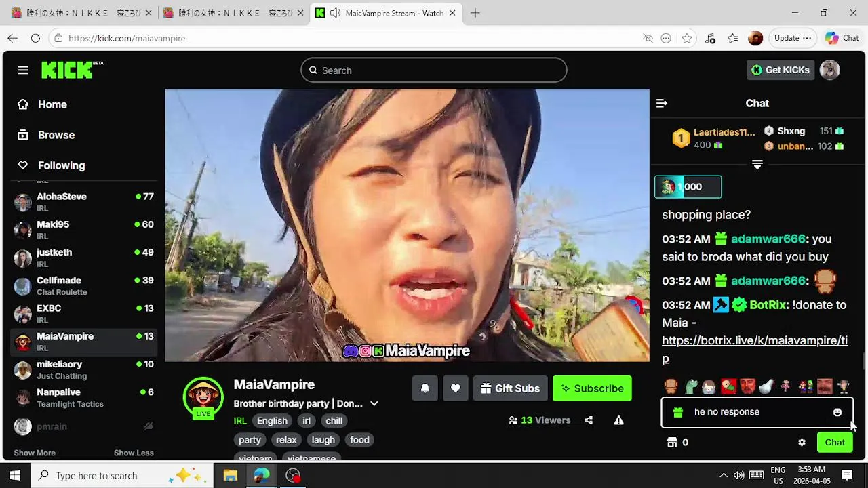Open Maki95 channel
The image size is (868, 488).
(x=84, y=229)
